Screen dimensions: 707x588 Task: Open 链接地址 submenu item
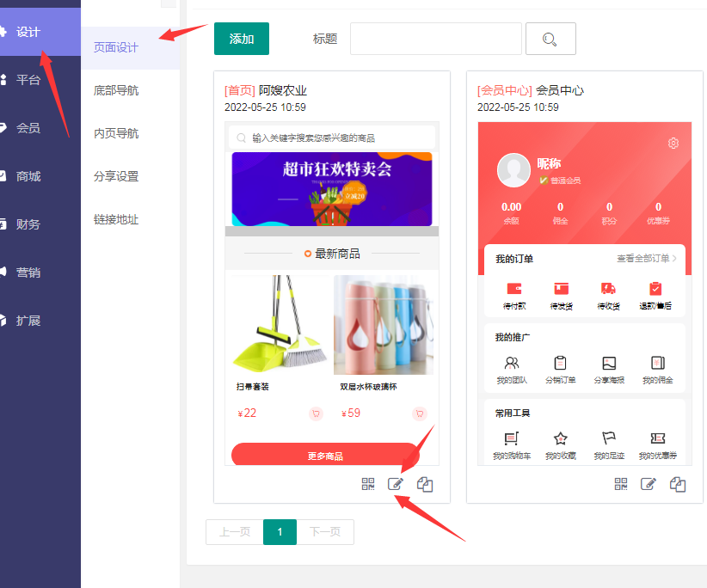(116, 219)
